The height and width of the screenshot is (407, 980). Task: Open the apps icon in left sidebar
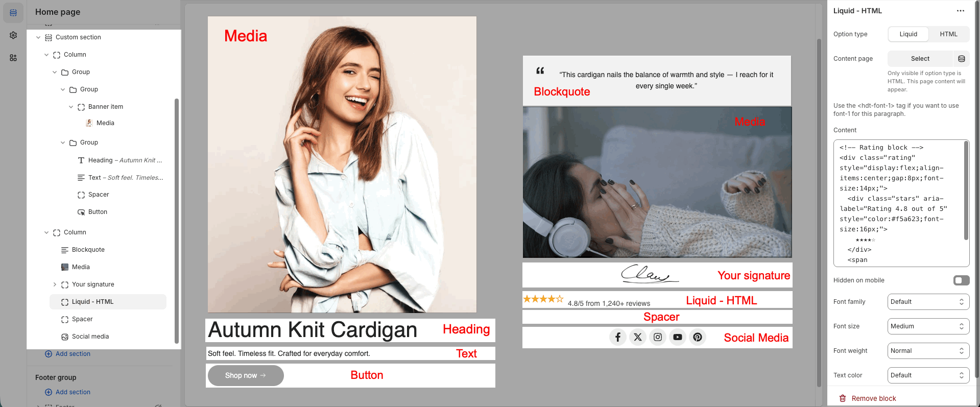click(x=13, y=58)
